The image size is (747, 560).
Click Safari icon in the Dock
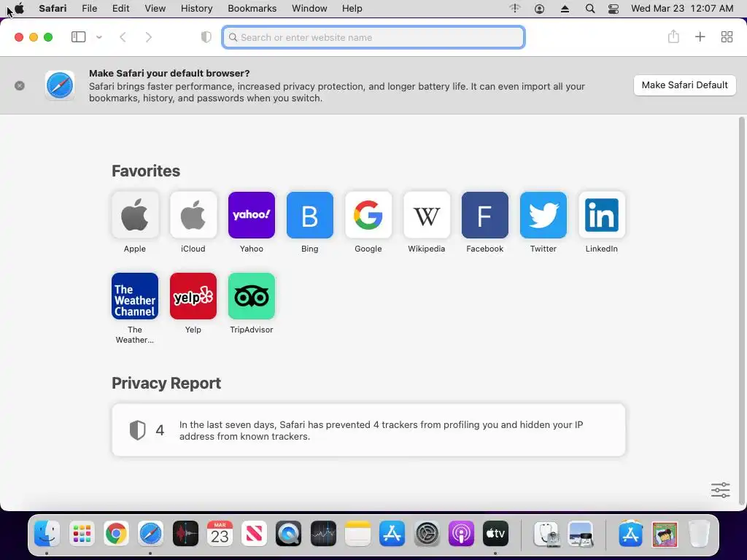pyautogui.click(x=150, y=533)
